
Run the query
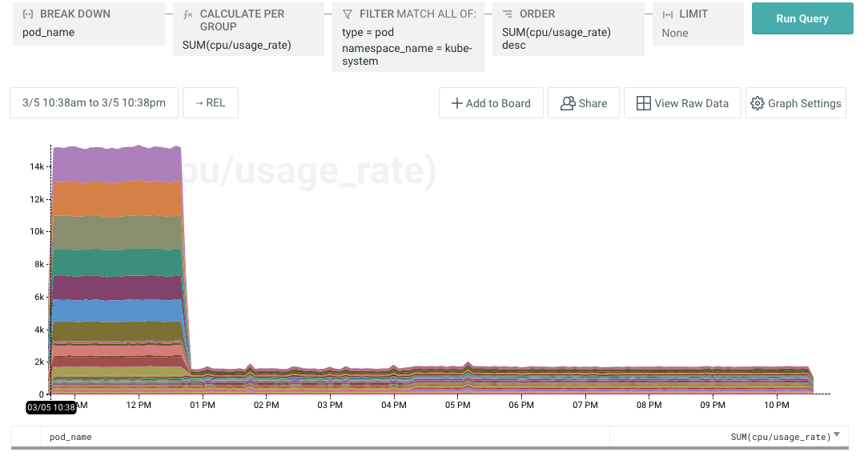pyautogui.click(x=802, y=18)
